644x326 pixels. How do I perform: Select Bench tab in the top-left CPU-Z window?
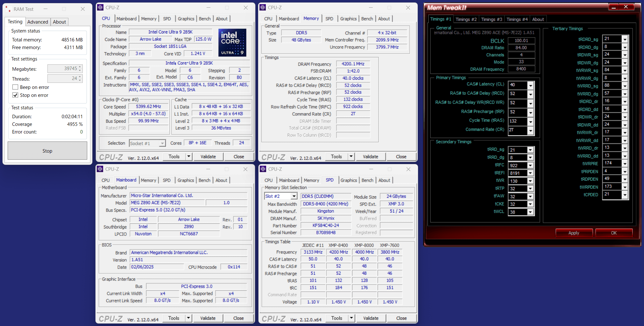[205, 18]
